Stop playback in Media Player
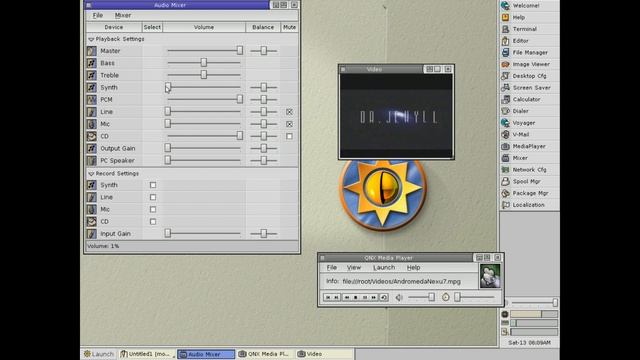640x360 pixels. pyautogui.click(x=356, y=298)
